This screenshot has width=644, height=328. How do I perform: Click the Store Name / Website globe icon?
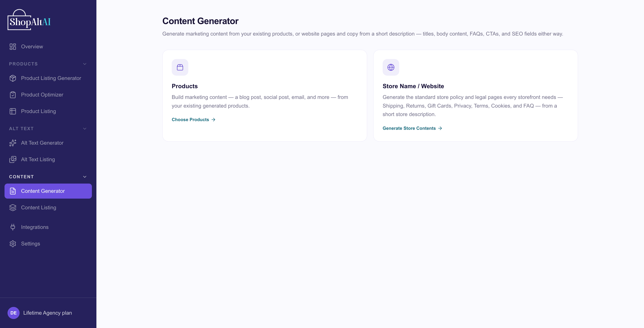391,67
